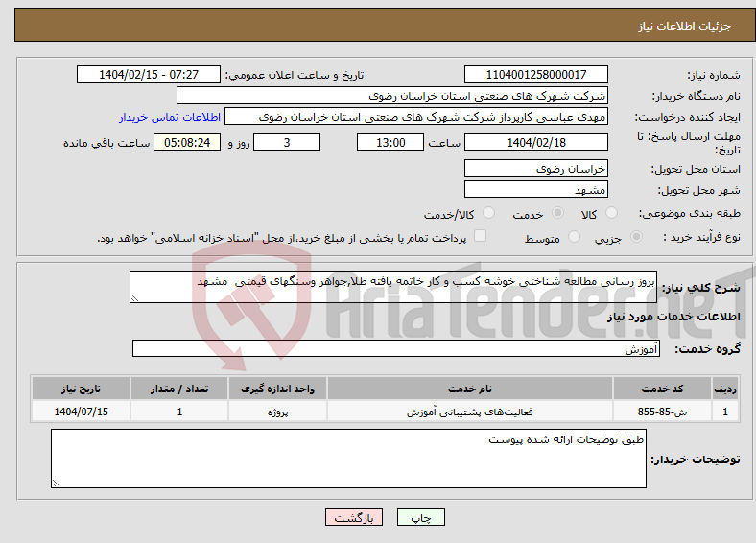
Task: Click the remaining time field 05:08:24
Action: 187,142
